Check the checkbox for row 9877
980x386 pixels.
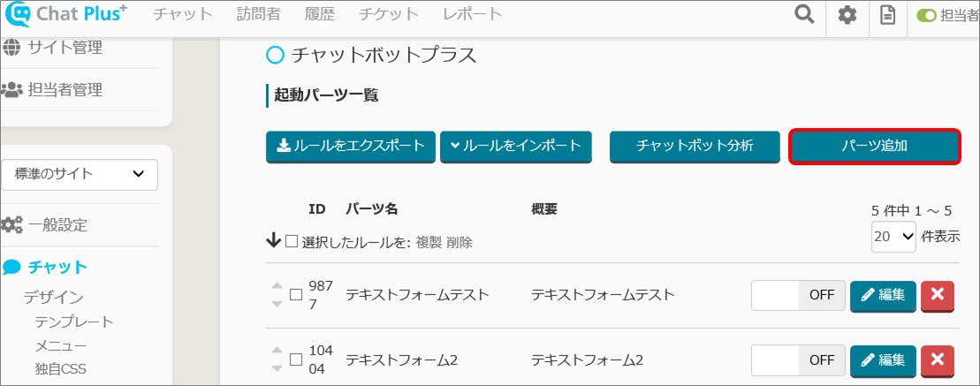pyautogui.click(x=296, y=295)
